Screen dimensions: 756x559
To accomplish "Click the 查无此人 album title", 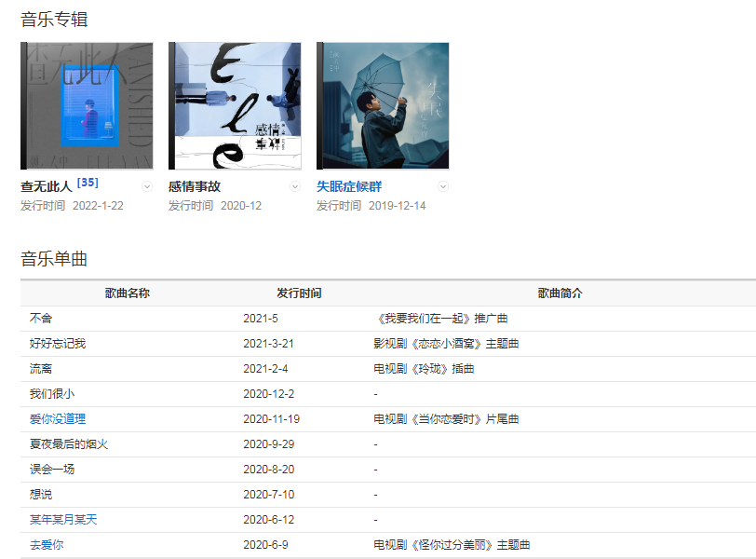I will 47,186.
